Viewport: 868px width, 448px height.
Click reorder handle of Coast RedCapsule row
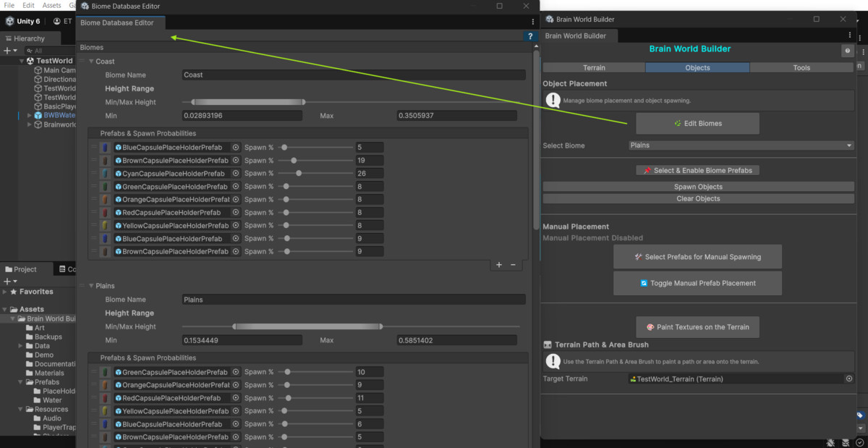(93, 213)
